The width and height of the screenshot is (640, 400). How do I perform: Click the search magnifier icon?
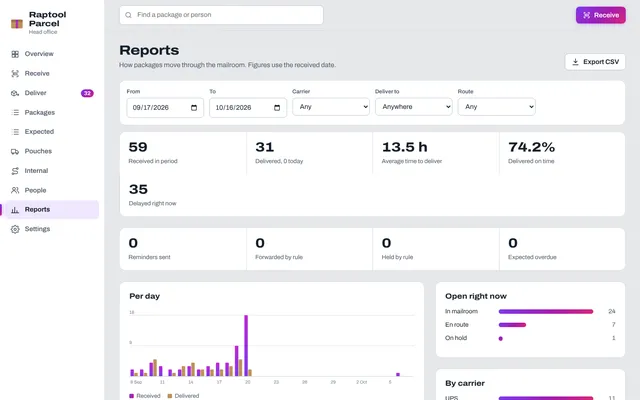(128, 15)
